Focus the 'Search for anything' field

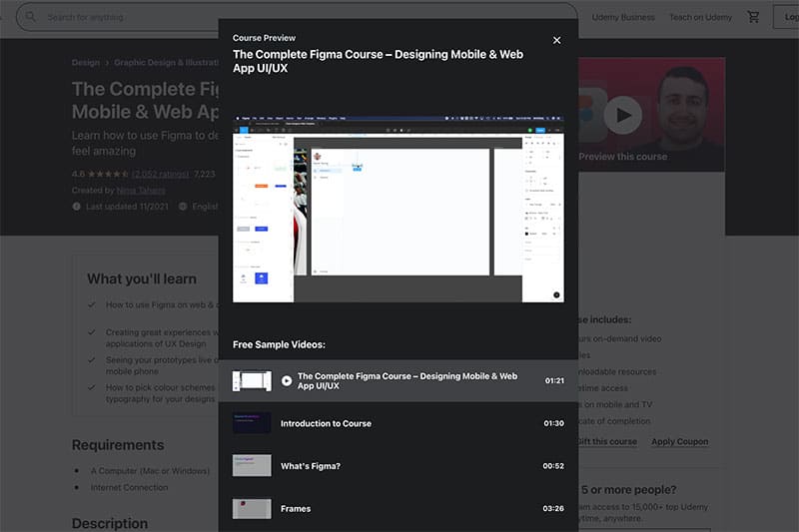[x=297, y=17]
